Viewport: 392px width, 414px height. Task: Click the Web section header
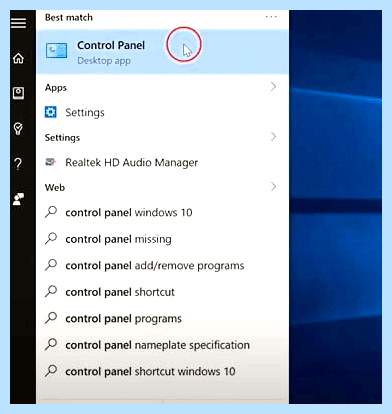coord(55,187)
